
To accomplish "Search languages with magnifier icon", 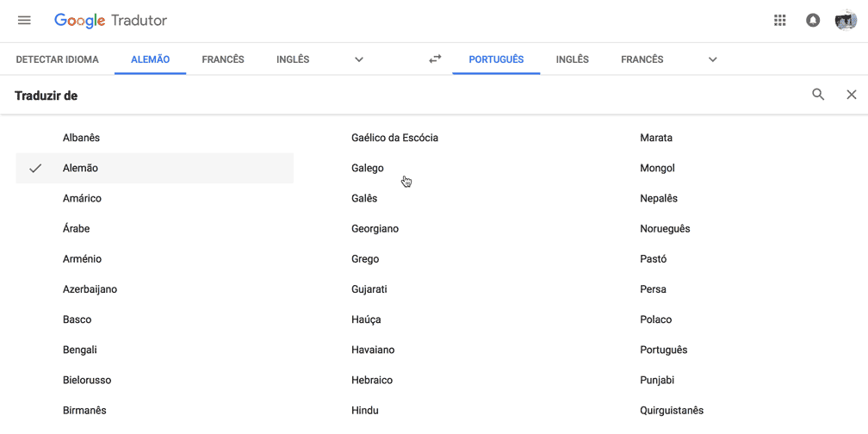I will pos(818,95).
